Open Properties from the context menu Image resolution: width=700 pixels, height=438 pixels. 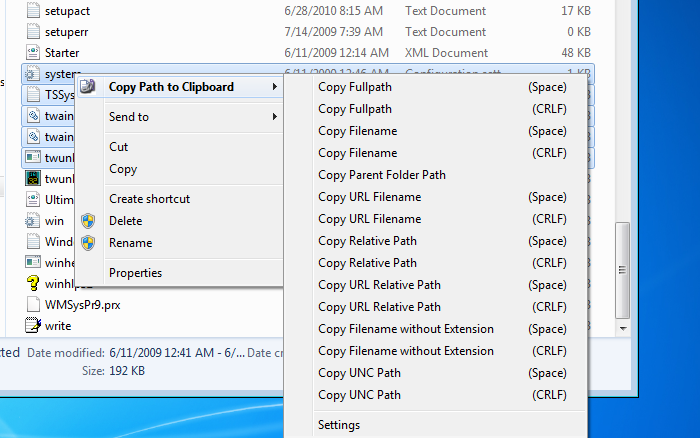click(135, 273)
